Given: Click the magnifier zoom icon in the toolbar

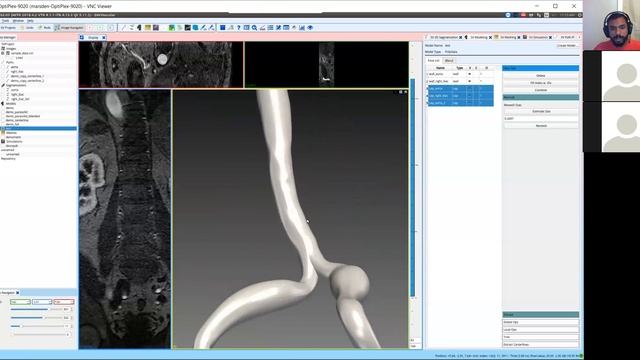Looking at the screenshot, I should point(254,28).
